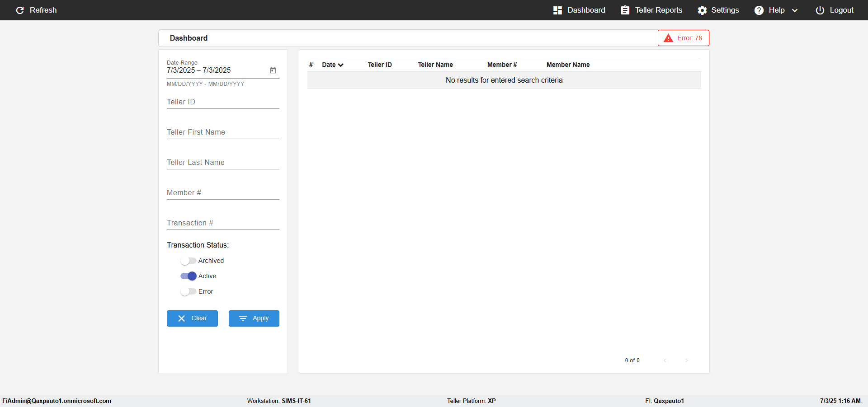The width and height of the screenshot is (868, 407).
Task: Open the Settings menu item
Action: (718, 10)
